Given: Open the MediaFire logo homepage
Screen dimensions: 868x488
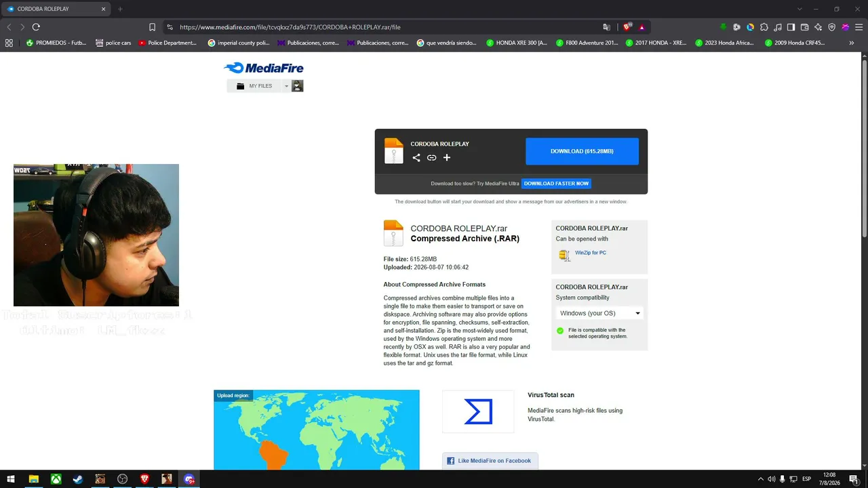Looking at the screenshot, I should (x=264, y=68).
